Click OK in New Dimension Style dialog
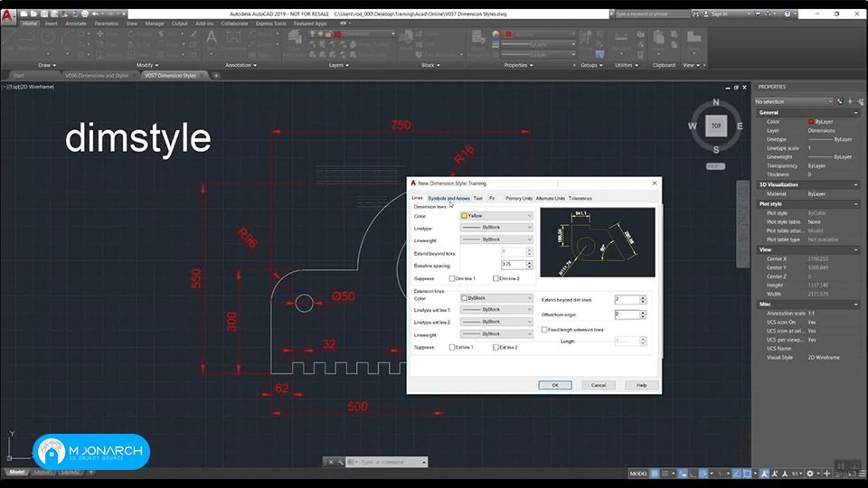Screen dimensions: 868x488 coord(554,385)
